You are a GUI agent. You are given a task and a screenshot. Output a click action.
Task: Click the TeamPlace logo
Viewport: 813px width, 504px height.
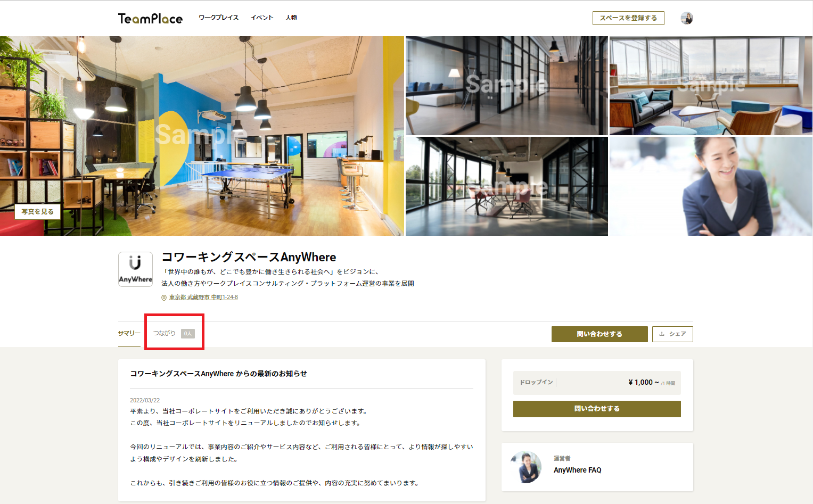(x=150, y=19)
